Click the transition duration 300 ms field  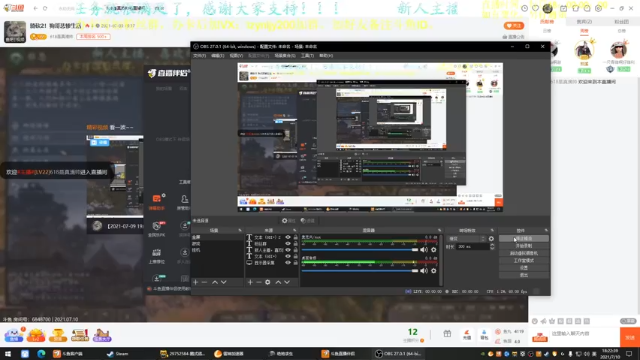click(x=473, y=247)
